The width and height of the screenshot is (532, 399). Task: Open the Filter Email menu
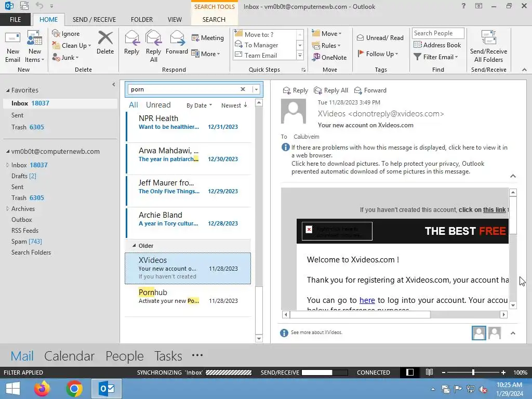pos(436,57)
